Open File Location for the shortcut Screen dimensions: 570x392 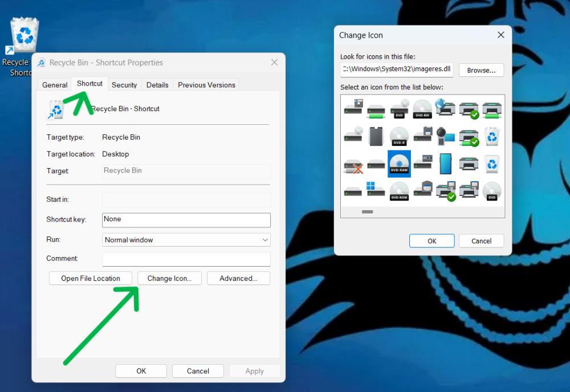[x=90, y=278]
